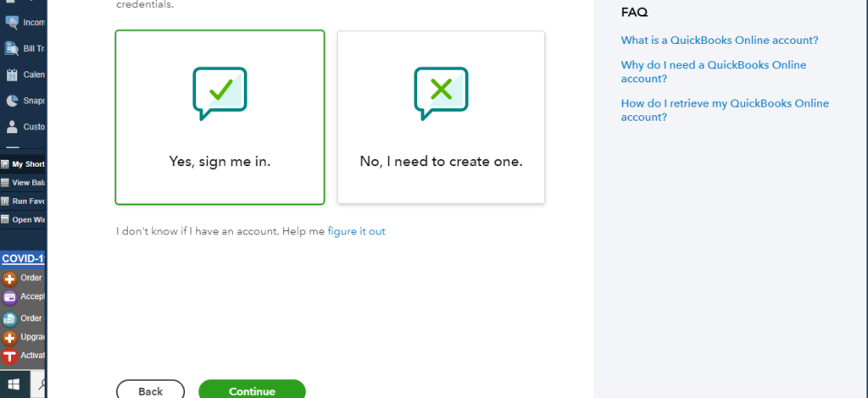Switch to Run Favorite Reports section
Image resolution: width=868 pixels, height=398 pixels.
[x=23, y=202]
